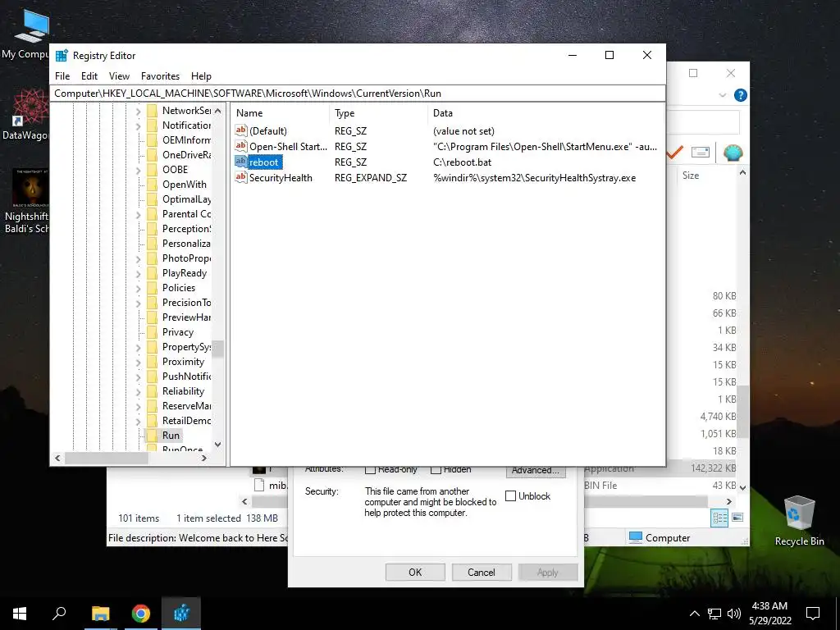Click the registry tree horizontal scrollbar thumb
The image size is (840, 630).
106,458
